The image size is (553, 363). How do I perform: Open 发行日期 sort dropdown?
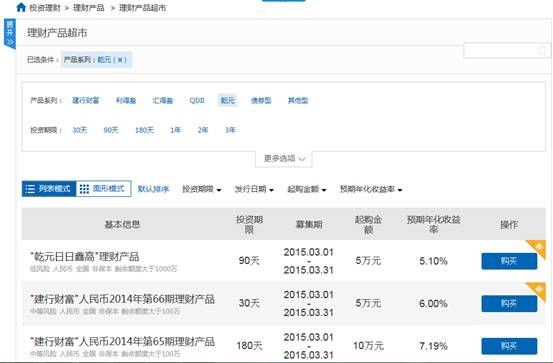254,189
